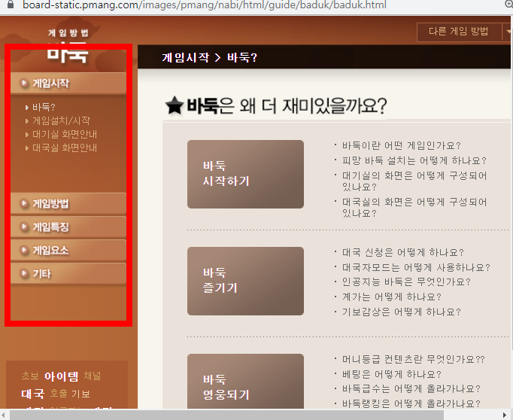This screenshot has height=420, width=513.
Task: Expand the 게임시작 menu section
Action: click(x=68, y=83)
